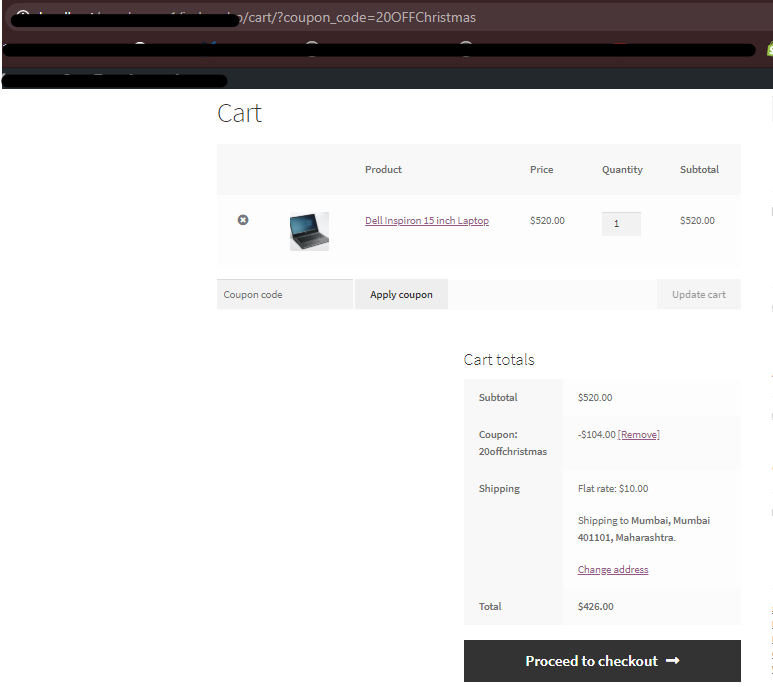Select the Cart totals heading

tap(499, 359)
